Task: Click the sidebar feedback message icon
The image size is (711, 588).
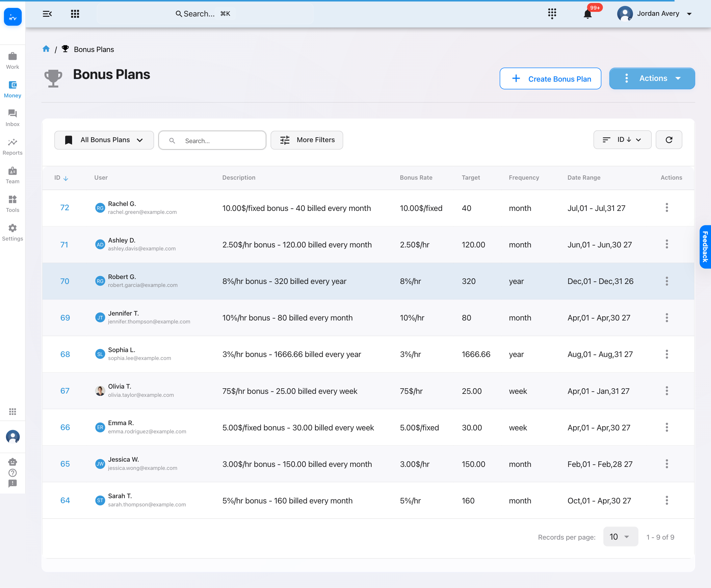Action: pyautogui.click(x=13, y=483)
